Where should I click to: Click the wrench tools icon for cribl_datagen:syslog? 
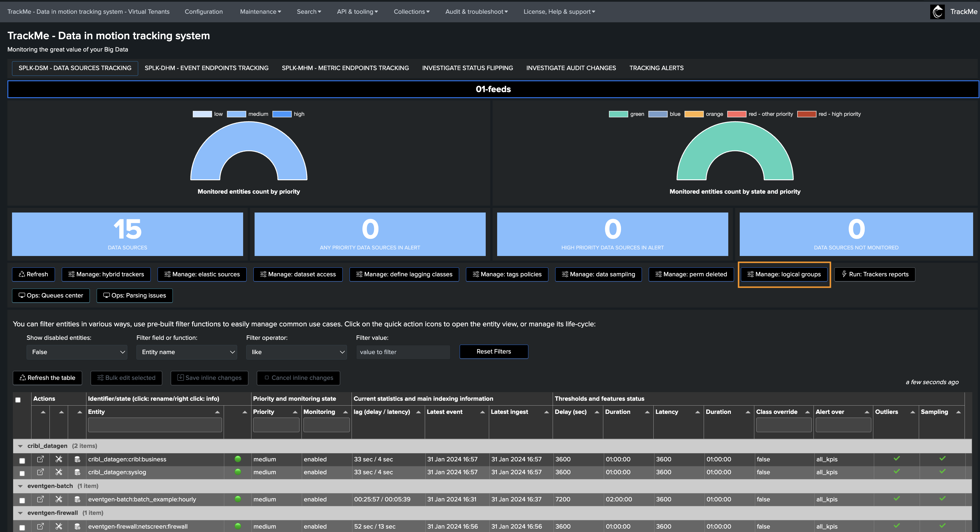point(59,472)
